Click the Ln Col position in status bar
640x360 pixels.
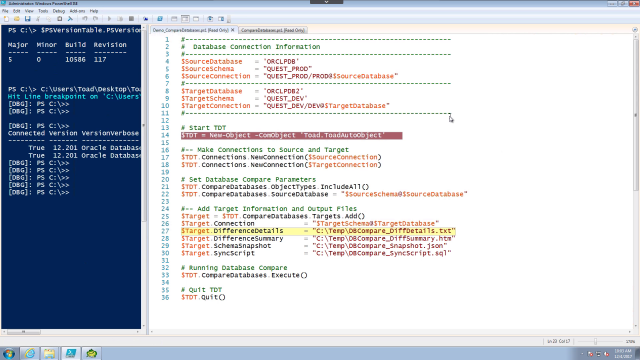[558, 341]
